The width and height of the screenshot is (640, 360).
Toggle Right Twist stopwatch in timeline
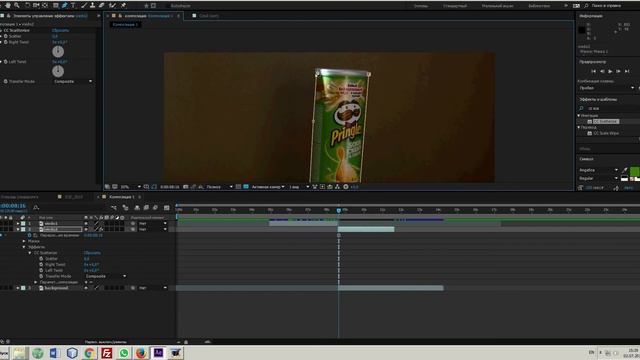point(41,264)
